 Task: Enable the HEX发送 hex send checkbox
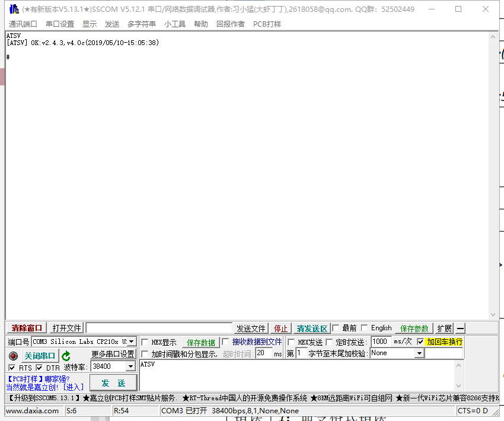(292, 342)
